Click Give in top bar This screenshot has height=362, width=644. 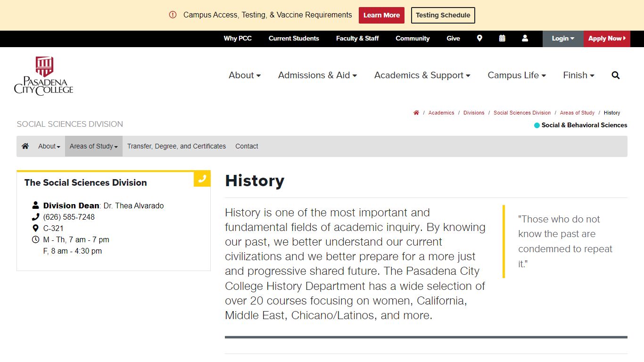453,39
